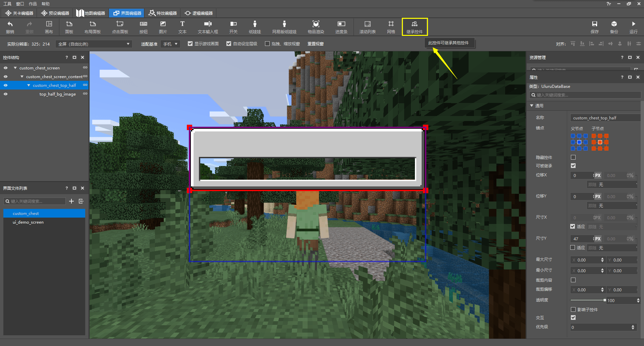Click the 属性 keyword search field
Screen dimensions: 644x346
[x=585, y=95]
